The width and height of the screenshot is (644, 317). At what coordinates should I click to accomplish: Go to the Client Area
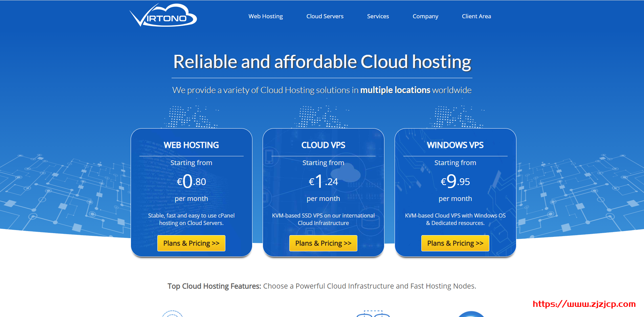[476, 16]
